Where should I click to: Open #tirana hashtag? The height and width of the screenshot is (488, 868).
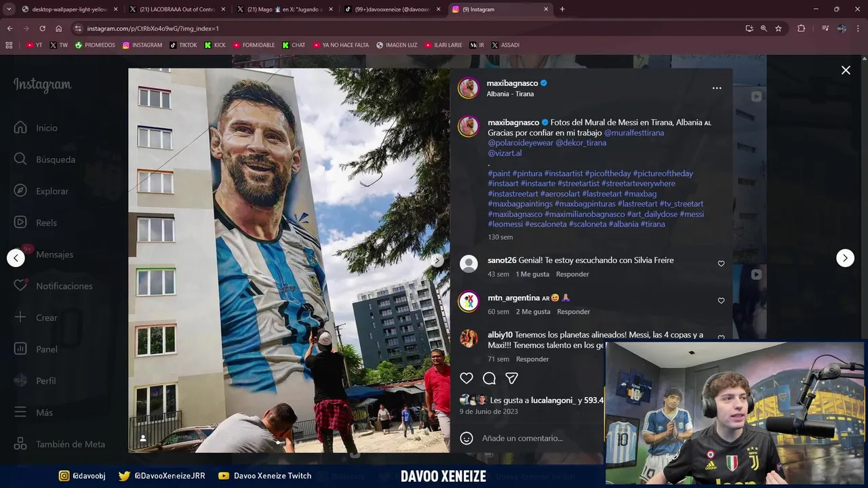click(653, 224)
